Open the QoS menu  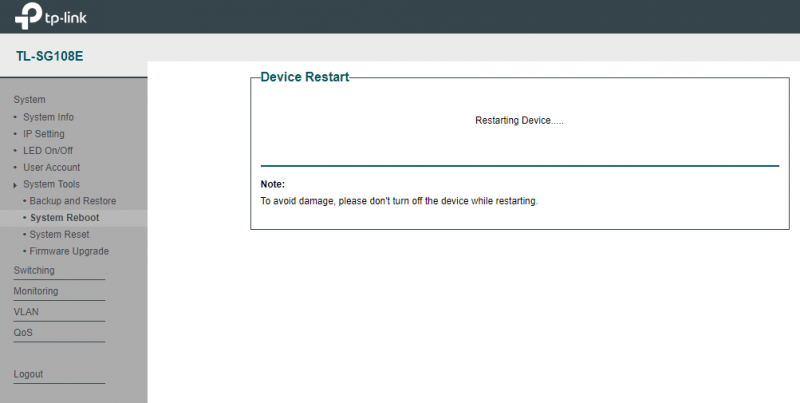point(23,333)
